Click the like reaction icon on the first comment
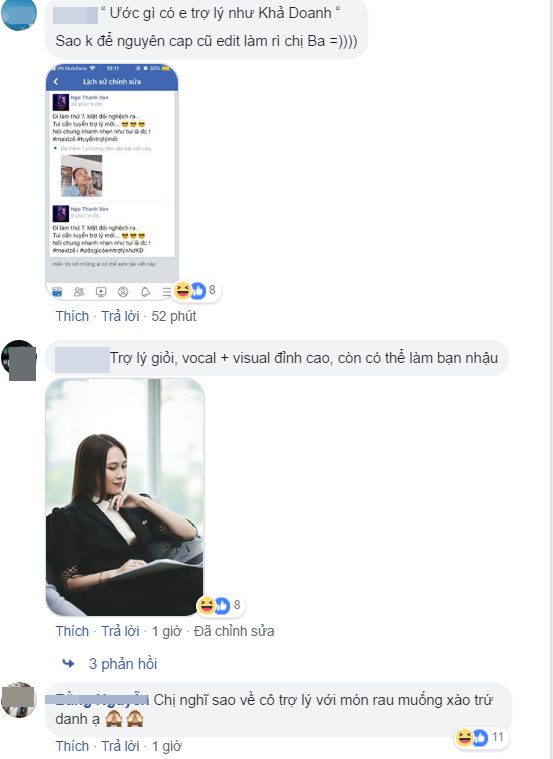The image size is (553, 759). 198,290
